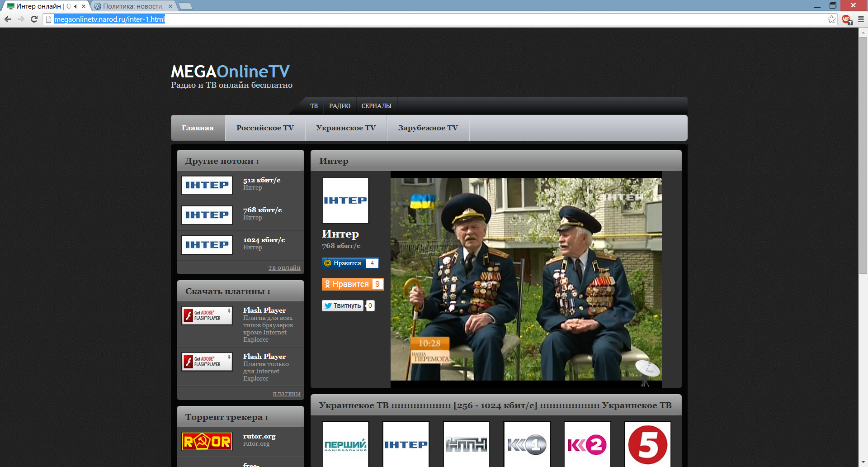The width and height of the screenshot is (868, 467).
Task: Click the browser back arrow
Action: tap(8, 19)
